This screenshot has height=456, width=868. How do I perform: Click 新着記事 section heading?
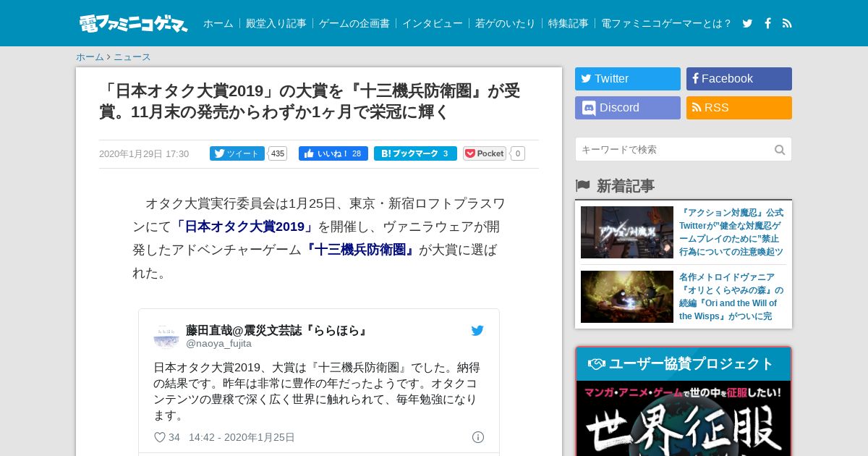(x=625, y=186)
